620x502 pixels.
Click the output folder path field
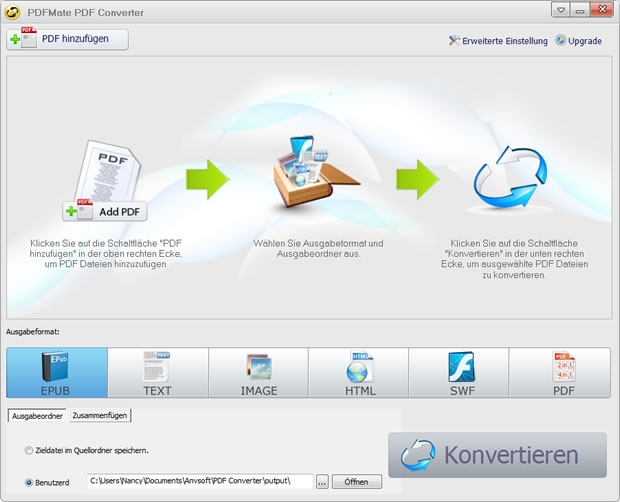199,481
